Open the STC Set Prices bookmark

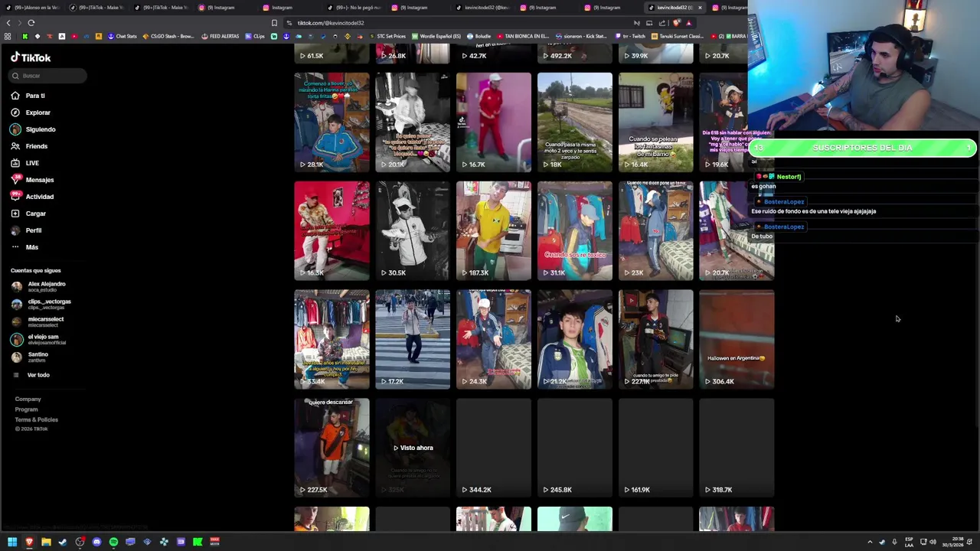pyautogui.click(x=387, y=36)
